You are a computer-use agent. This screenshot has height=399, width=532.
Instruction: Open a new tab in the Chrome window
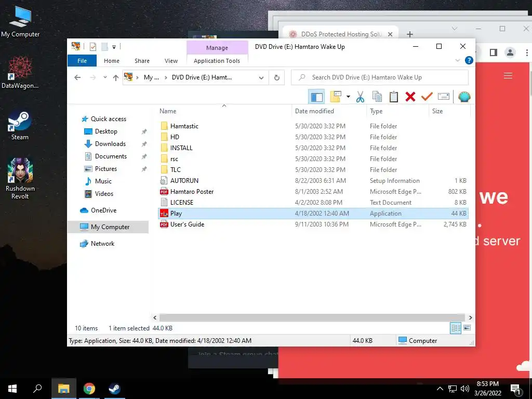coord(410,34)
